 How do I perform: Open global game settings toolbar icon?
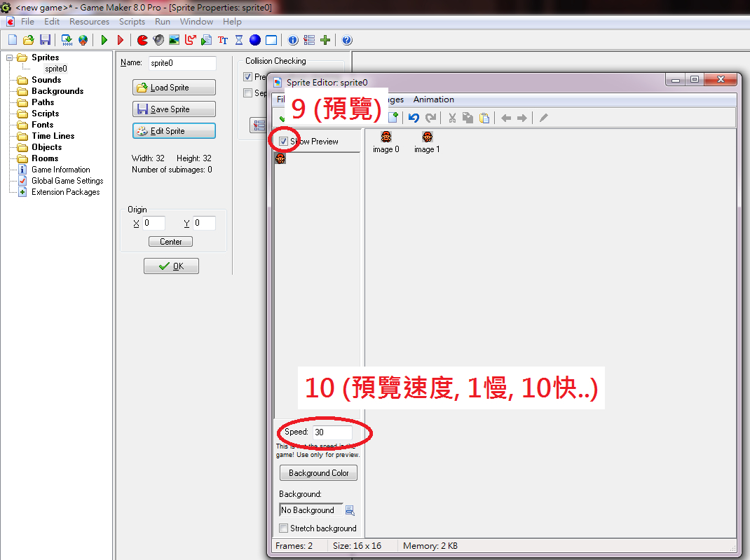pos(310,40)
